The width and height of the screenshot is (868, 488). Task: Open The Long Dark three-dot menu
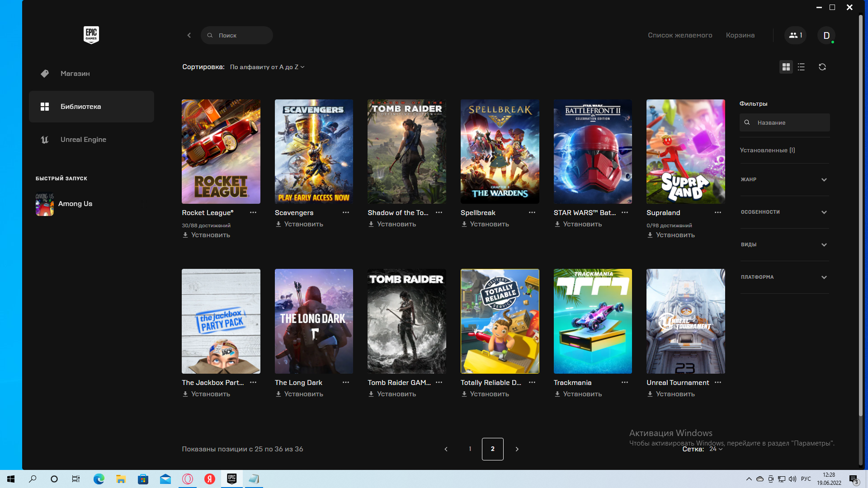346,382
